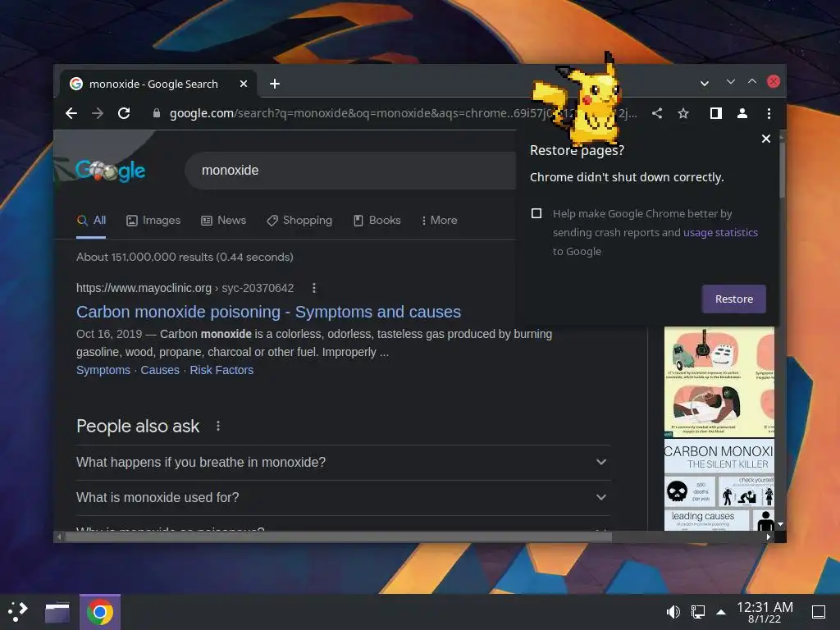Click the scroll right arrow at bottom
840x630 pixels.
pos(769,536)
